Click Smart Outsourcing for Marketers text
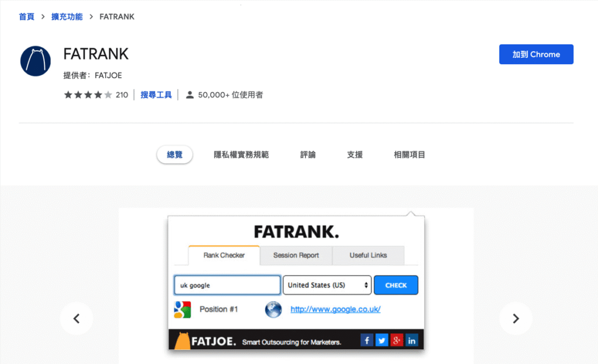The width and height of the screenshot is (598, 364). tap(291, 342)
